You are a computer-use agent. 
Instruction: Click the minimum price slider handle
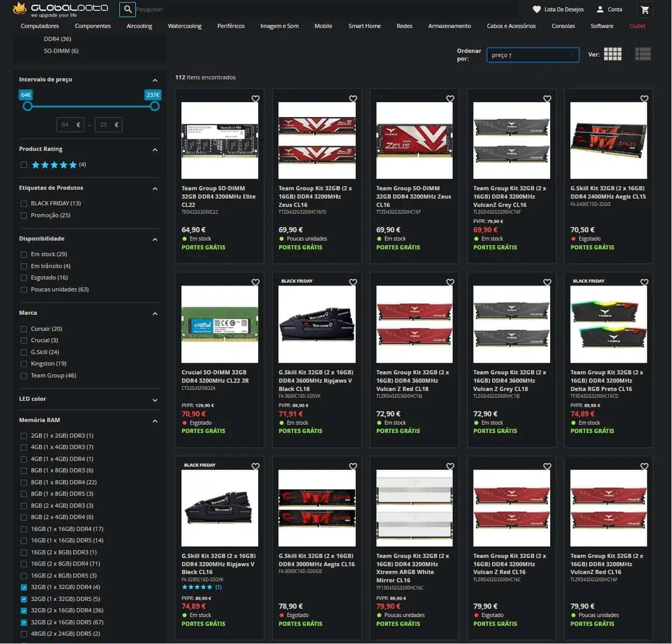[x=27, y=106]
